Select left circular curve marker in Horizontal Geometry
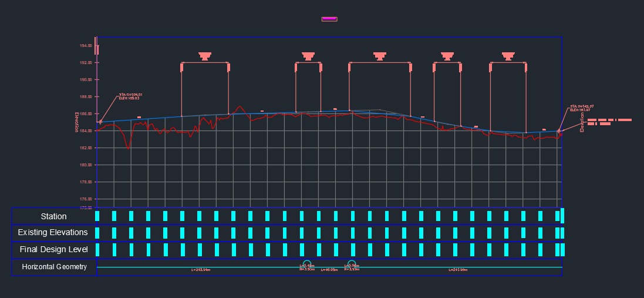This screenshot has width=644, height=298. click(x=307, y=264)
